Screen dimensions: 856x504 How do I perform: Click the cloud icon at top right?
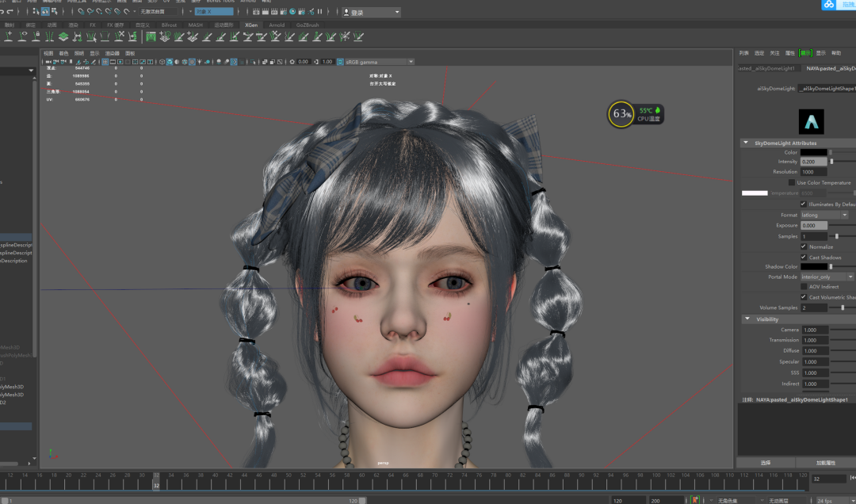829,5
